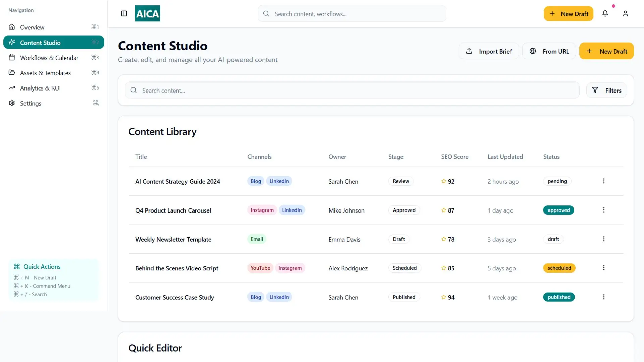Click owner Emma Davis
This screenshot has width=644, height=362.
[x=344, y=239]
